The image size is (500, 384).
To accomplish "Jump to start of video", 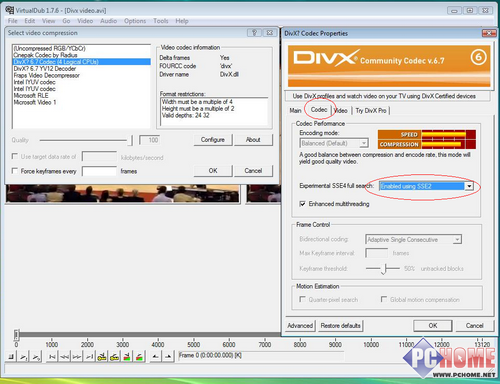I will (52, 357).
